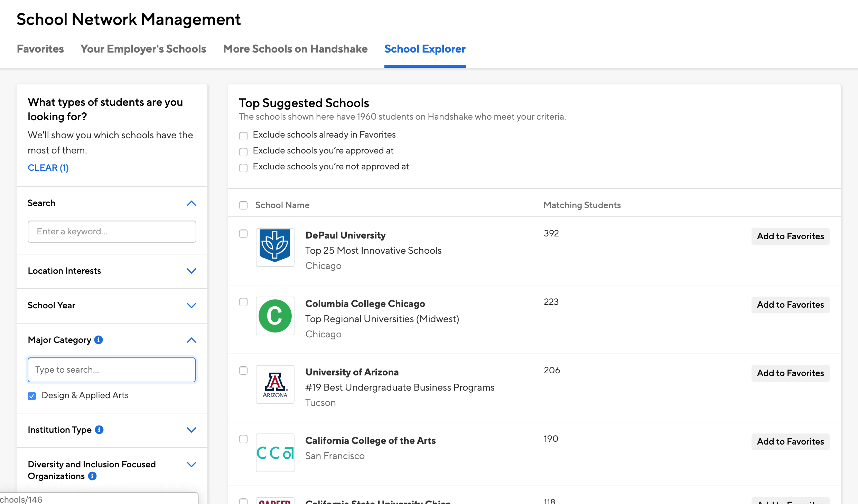Switch to Your Employer's Schools tab
Image resolution: width=858 pixels, height=504 pixels.
pyautogui.click(x=143, y=49)
